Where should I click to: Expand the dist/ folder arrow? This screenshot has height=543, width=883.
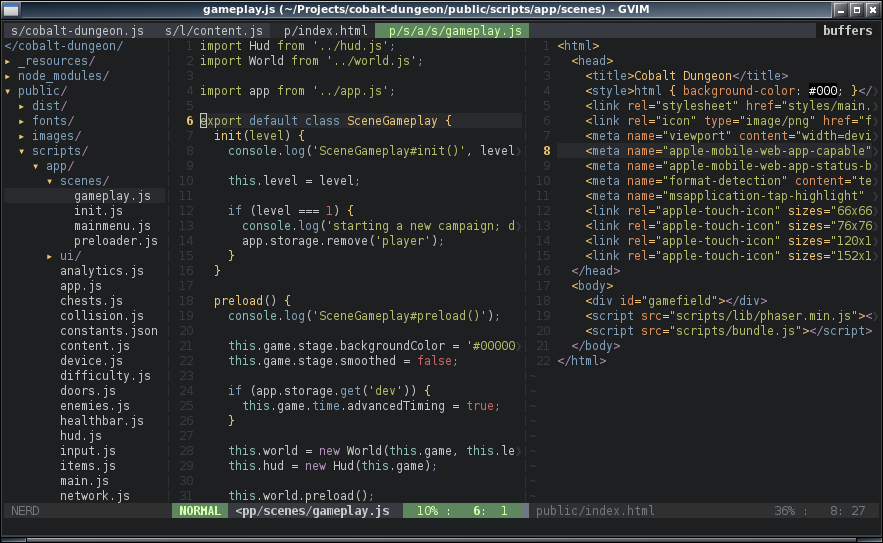pos(21,106)
